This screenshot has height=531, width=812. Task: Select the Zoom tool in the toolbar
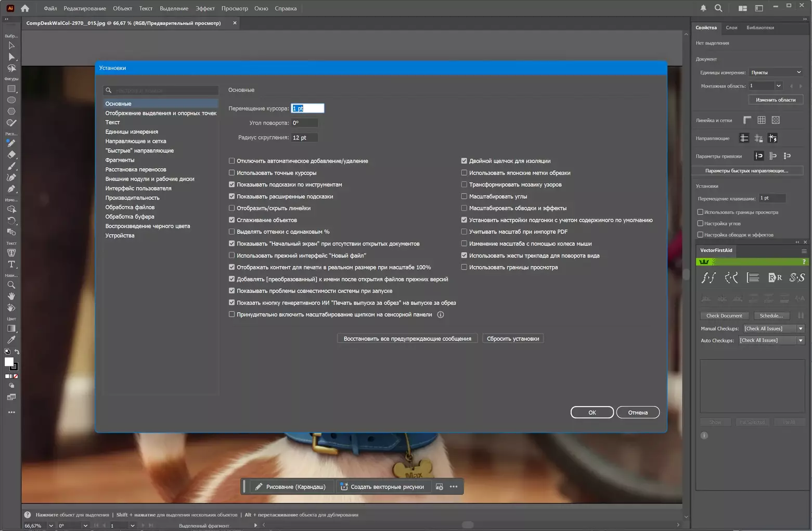point(11,285)
